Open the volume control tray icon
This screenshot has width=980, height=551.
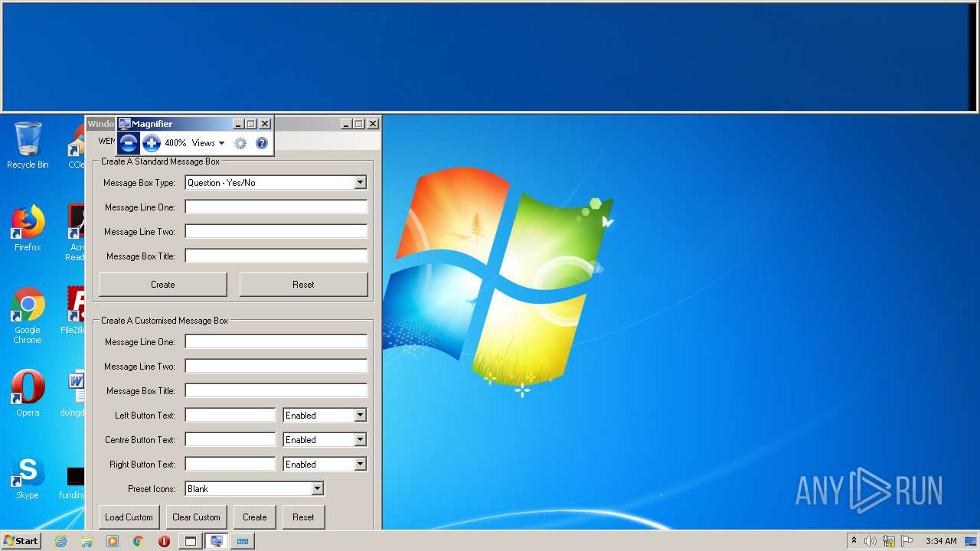(x=871, y=541)
